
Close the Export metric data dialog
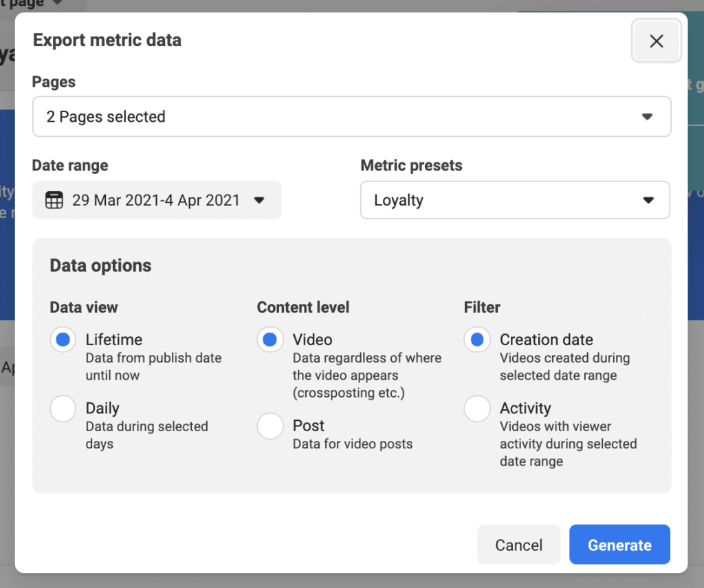657,41
